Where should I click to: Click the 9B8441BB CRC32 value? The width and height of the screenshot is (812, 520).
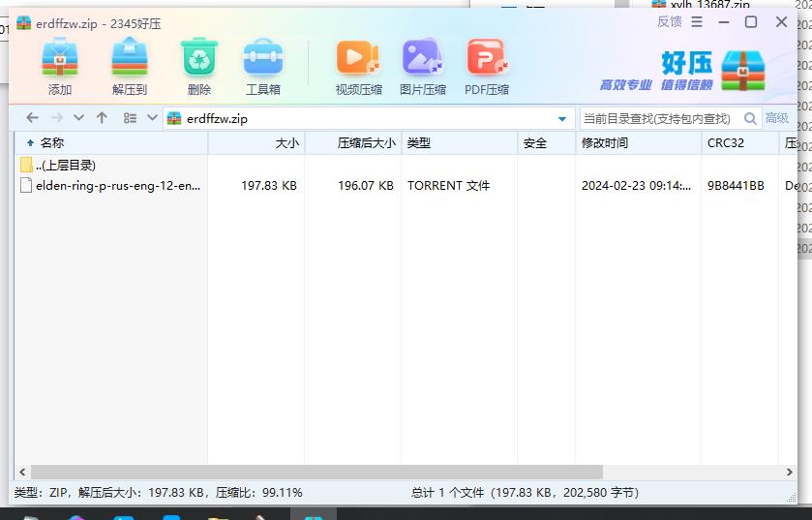pos(736,185)
